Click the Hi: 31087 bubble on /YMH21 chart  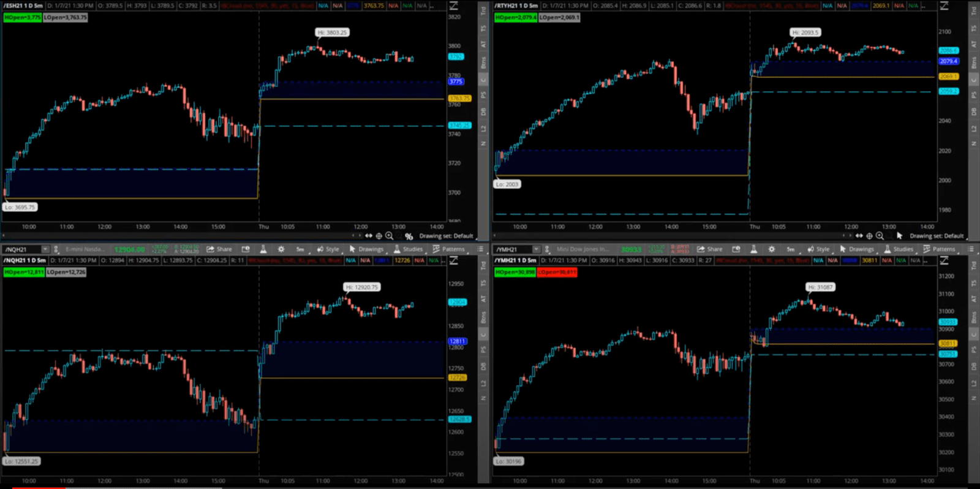tap(820, 287)
